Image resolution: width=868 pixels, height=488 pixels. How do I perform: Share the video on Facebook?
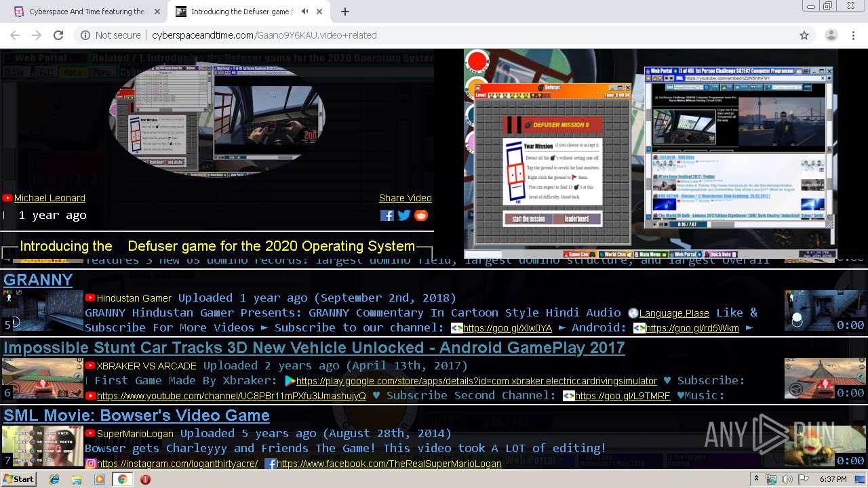point(387,216)
